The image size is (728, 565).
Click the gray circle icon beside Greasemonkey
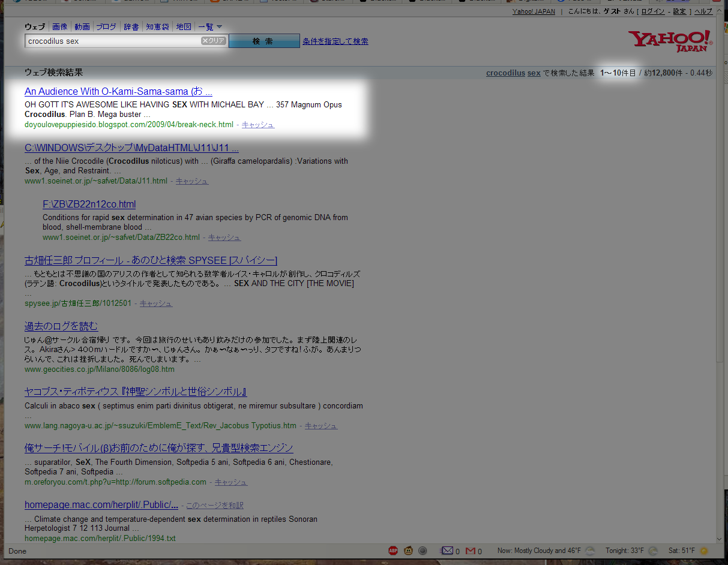423,551
